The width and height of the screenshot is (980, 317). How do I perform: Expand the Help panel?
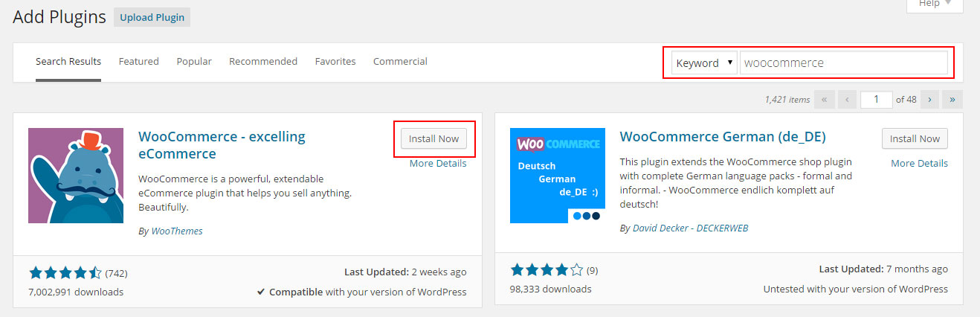(935, 4)
